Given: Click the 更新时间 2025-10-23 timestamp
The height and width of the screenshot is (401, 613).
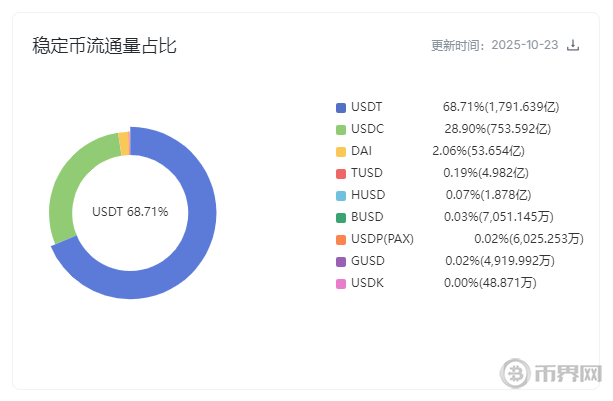Looking at the screenshot, I should [494, 45].
